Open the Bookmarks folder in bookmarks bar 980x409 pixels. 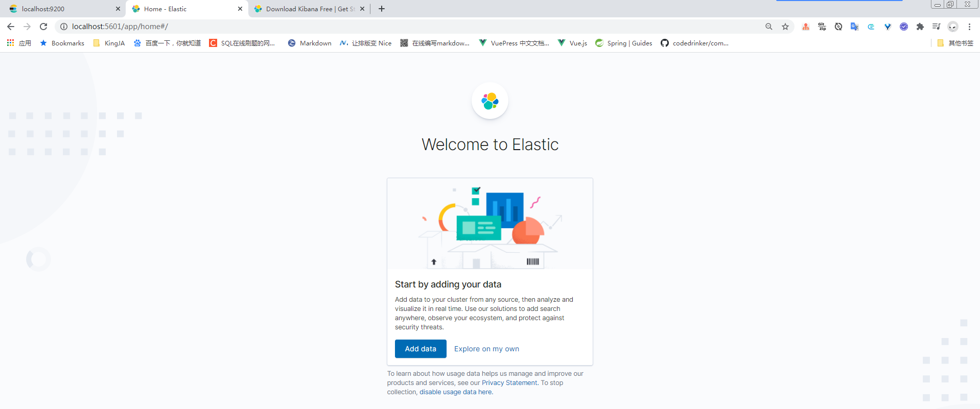(62, 43)
